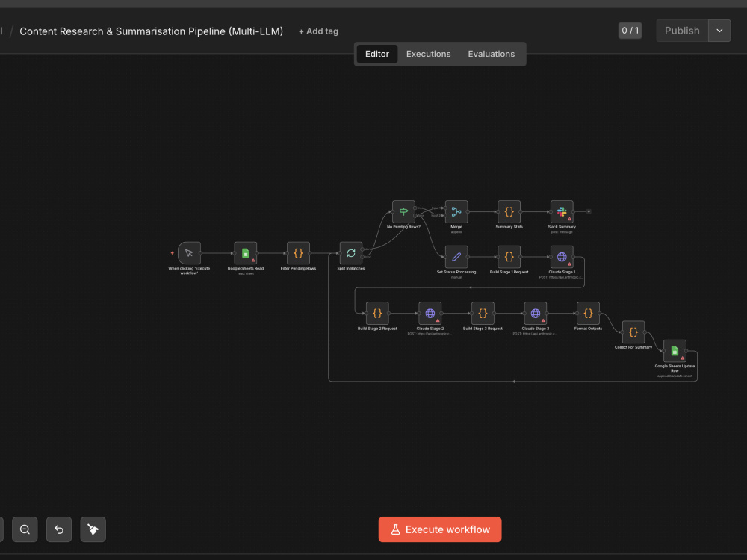The image size is (747, 560).
Task: Select the Slack Summary node
Action: [562, 211]
